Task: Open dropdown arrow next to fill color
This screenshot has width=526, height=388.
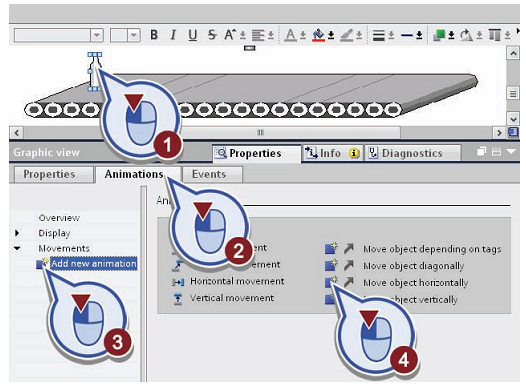Action: pos(331,35)
